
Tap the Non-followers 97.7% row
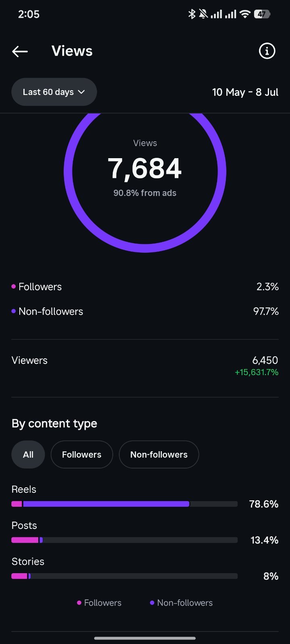tap(145, 311)
